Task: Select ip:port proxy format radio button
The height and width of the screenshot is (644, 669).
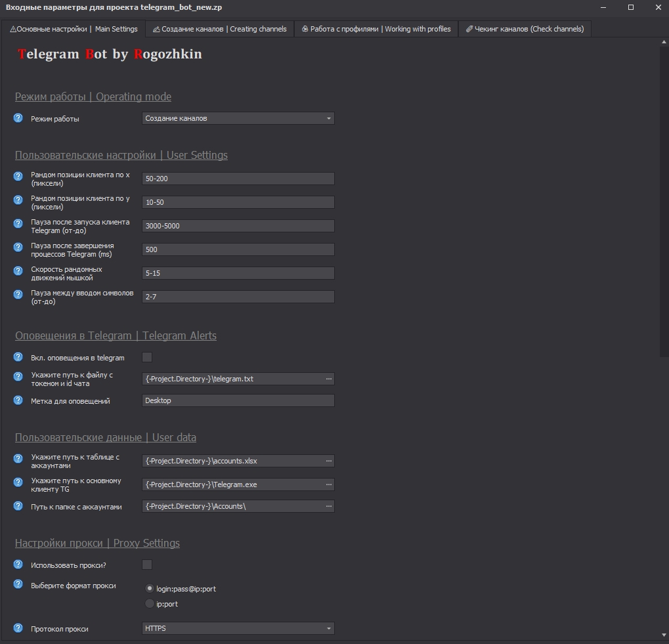Action: click(x=149, y=603)
